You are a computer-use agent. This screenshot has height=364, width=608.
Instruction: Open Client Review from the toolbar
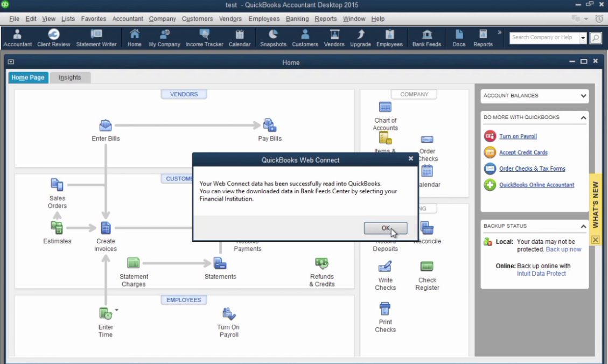(53, 38)
